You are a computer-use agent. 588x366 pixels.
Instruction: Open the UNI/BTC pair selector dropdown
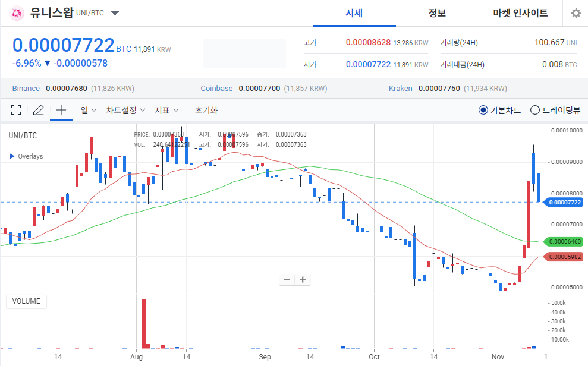(114, 12)
